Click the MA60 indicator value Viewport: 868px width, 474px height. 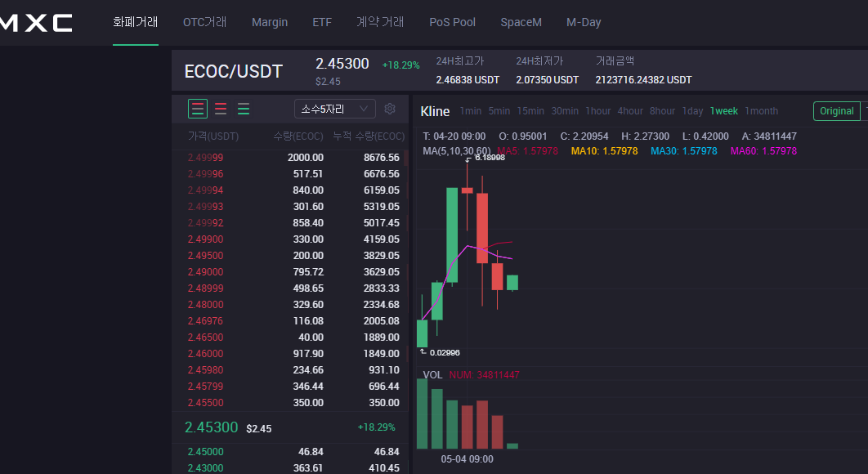point(763,150)
